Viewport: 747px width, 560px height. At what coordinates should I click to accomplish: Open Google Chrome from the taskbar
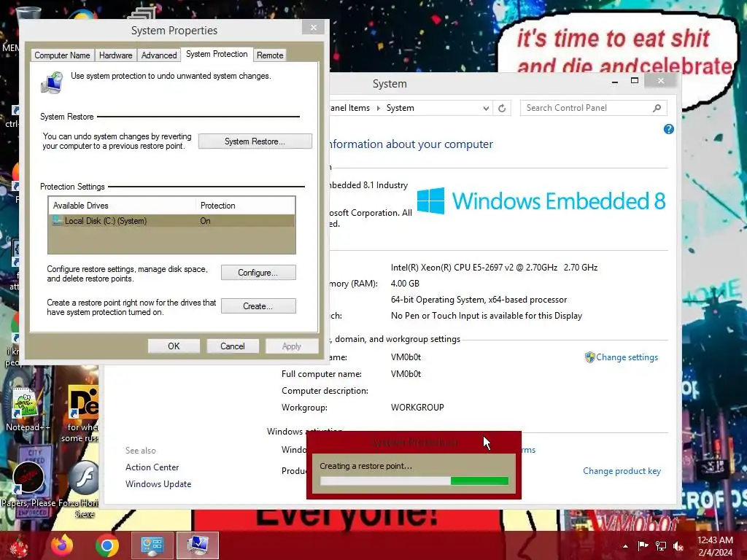coord(107,545)
